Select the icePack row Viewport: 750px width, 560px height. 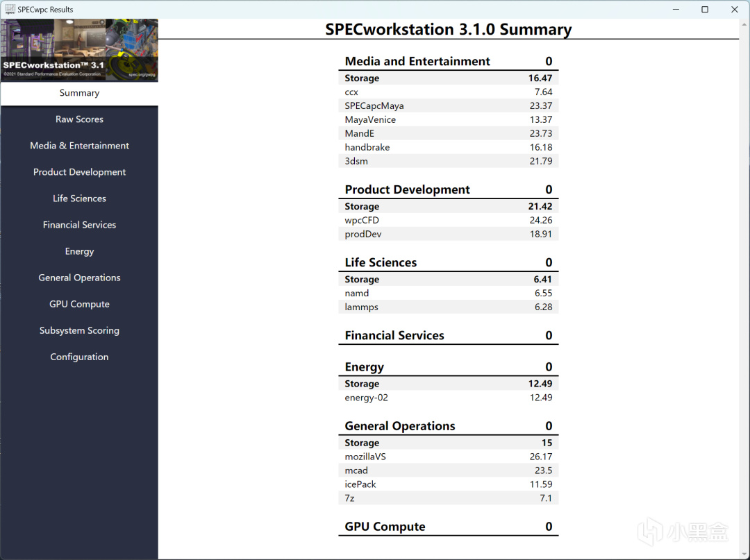point(448,484)
